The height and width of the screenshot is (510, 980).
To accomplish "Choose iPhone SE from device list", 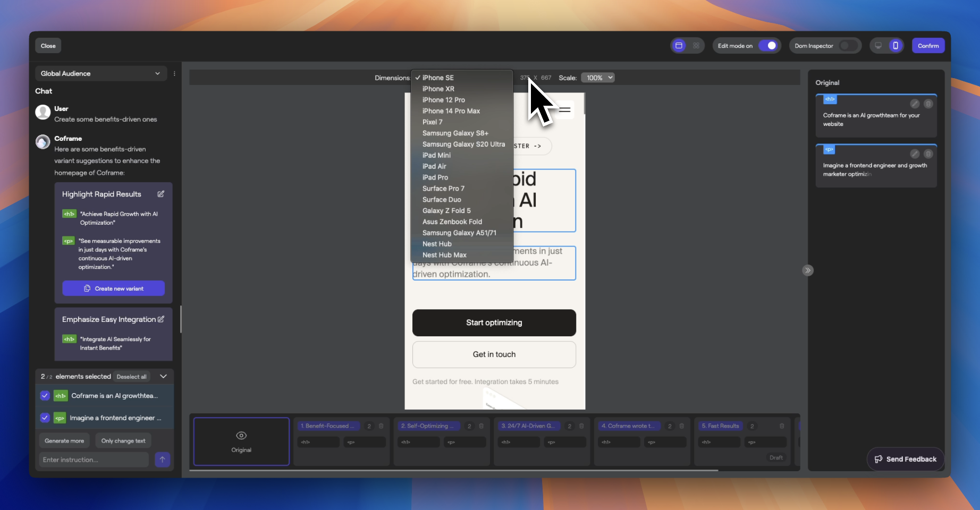I will click(461, 78).
